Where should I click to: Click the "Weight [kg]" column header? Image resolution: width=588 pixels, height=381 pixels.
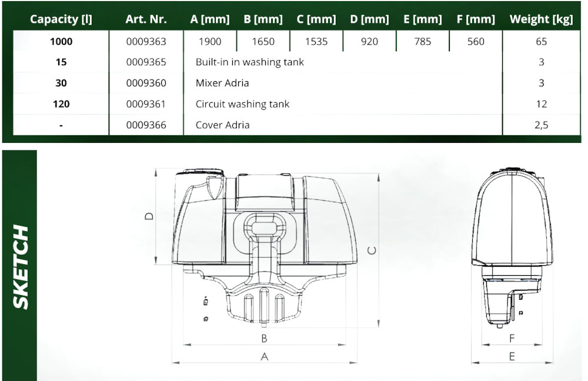(x=541, y=19)
